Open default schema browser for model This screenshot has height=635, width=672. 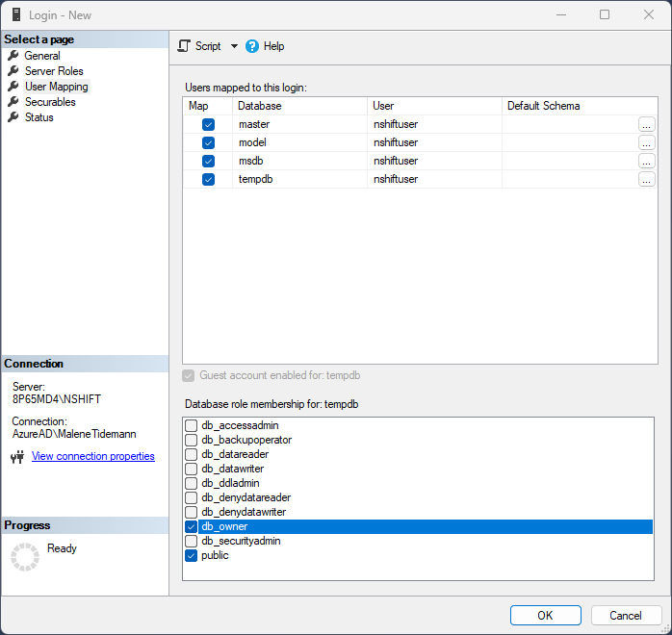(646, 142)
